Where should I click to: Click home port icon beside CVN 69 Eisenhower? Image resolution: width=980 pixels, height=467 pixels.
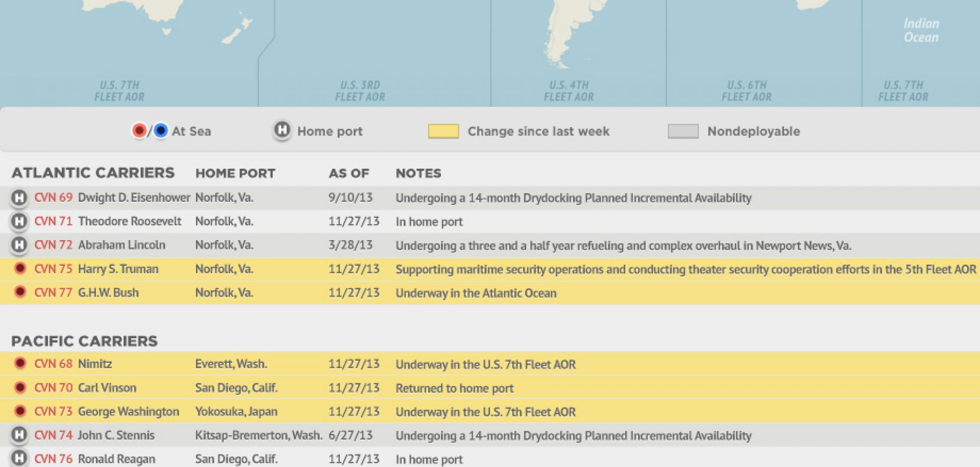point(19,198)
